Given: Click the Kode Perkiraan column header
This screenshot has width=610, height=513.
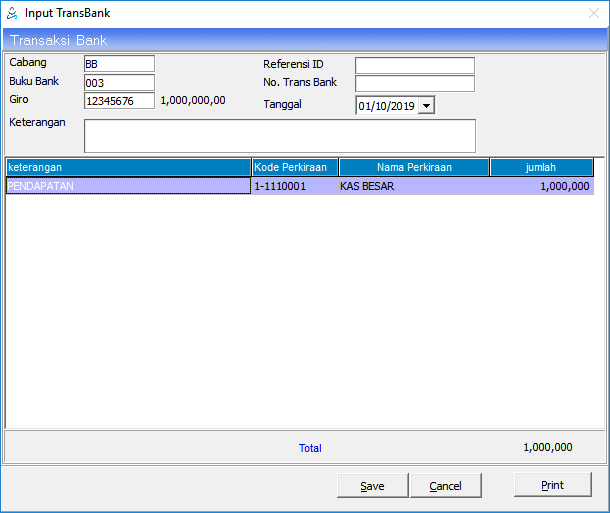Looking at the screenshot, I should [295, 168].
